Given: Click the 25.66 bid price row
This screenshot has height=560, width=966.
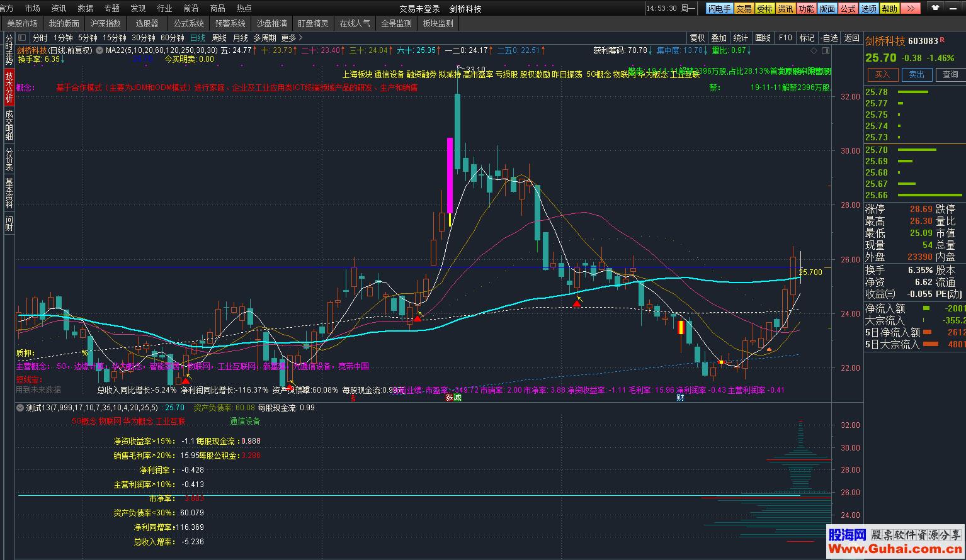Looking at the screenshot, I should coord(914,195).
